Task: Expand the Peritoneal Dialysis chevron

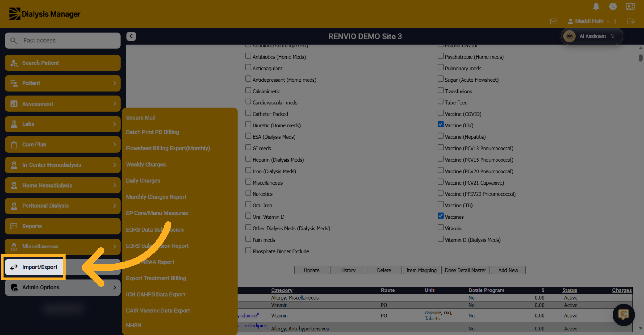Action: pos(115,206)
